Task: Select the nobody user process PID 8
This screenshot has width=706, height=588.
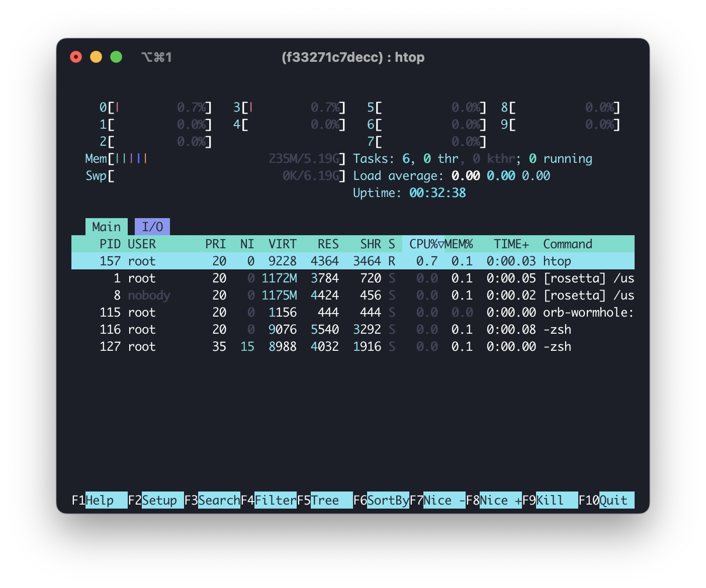Action: tap(353, 295)
